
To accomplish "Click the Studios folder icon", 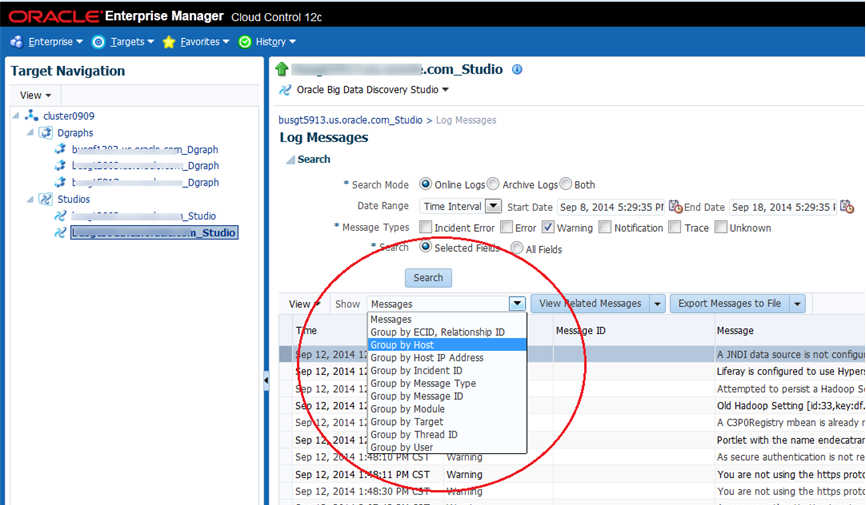I will tap(46, 199).
